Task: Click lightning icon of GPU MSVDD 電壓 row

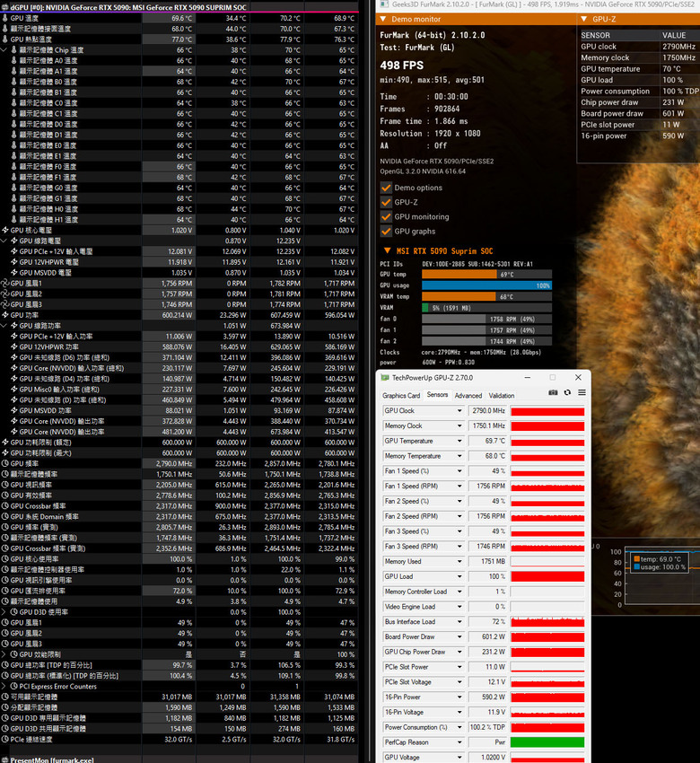Action: (14, 273)
